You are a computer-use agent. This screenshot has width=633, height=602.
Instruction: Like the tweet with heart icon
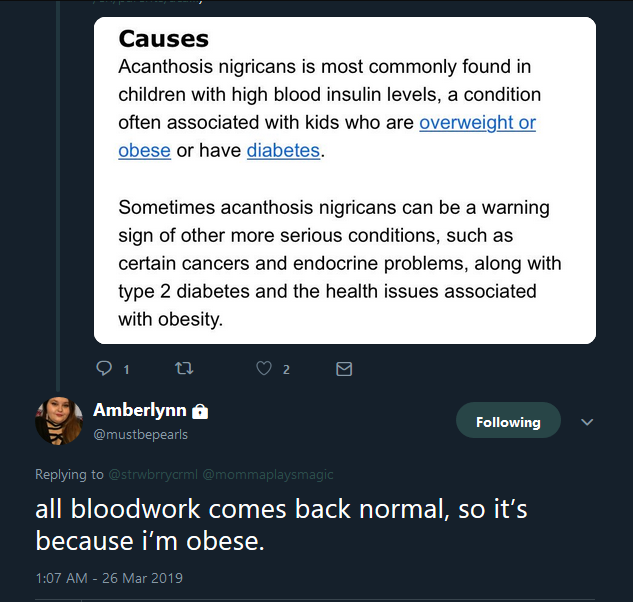click(x=264, y=368)
